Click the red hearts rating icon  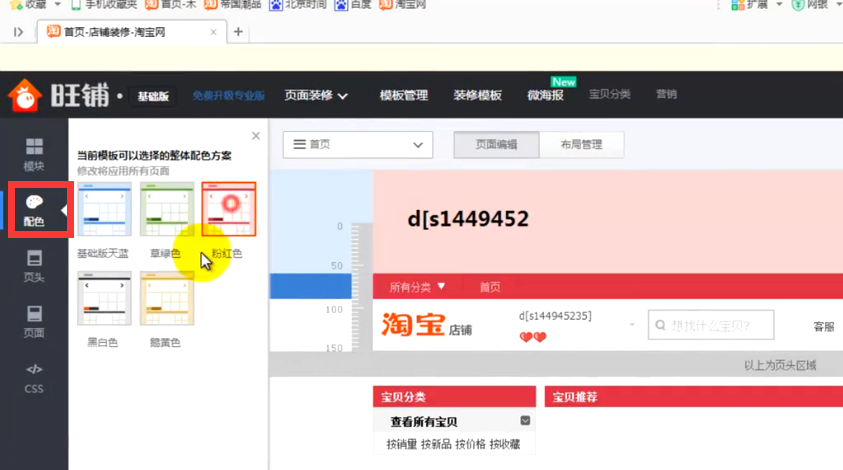click(533, 337)
